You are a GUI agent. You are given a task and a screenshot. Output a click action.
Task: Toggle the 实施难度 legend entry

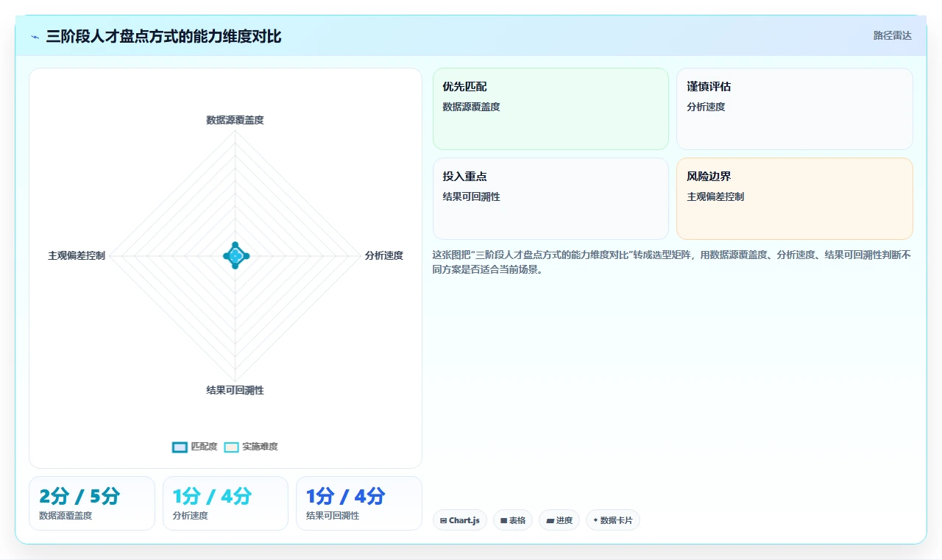pyautogui.click(x=251, y=447)
